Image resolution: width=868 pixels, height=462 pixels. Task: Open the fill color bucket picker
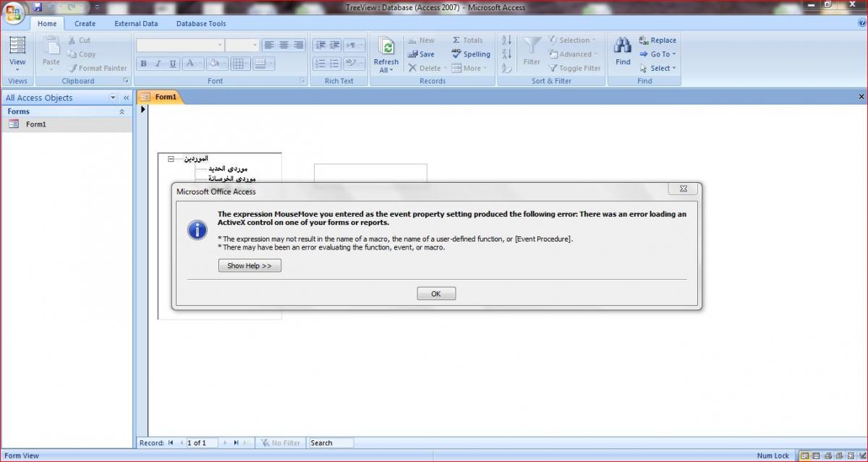click(218, 64)
